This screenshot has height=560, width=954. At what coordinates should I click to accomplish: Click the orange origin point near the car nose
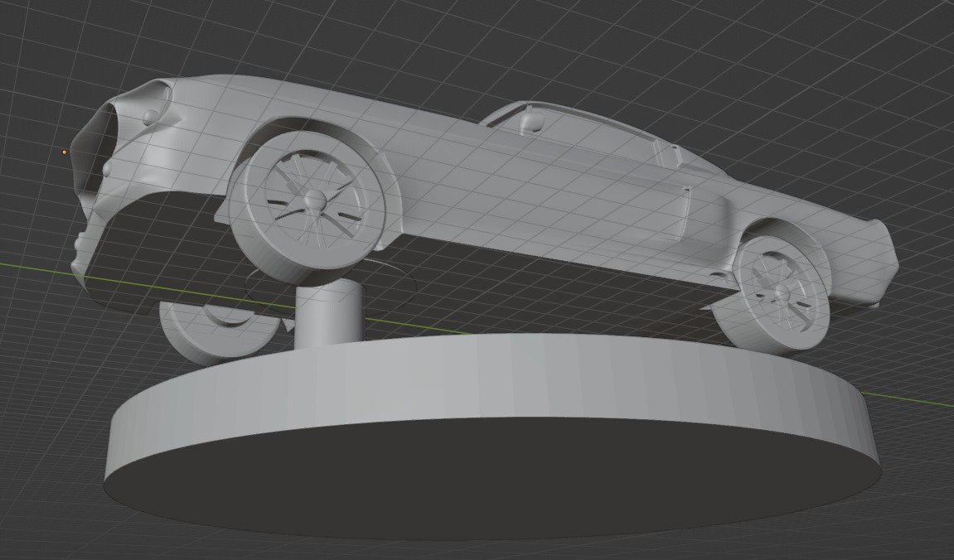point(65,152)
